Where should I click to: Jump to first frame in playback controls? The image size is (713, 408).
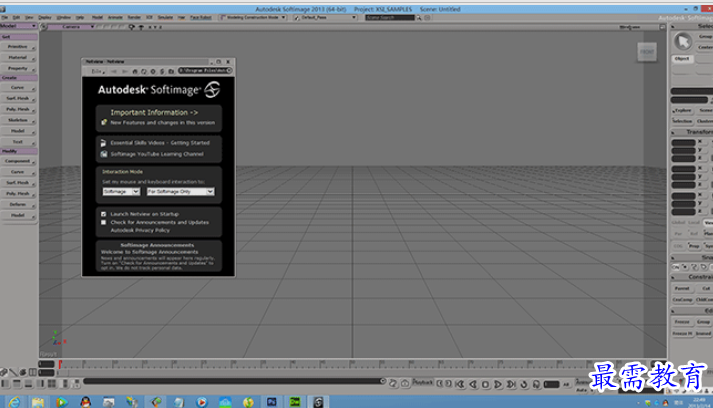pos(460,384)
